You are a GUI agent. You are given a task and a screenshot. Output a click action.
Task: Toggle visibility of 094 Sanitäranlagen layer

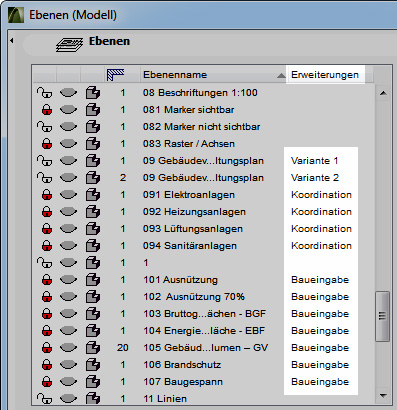68,245
